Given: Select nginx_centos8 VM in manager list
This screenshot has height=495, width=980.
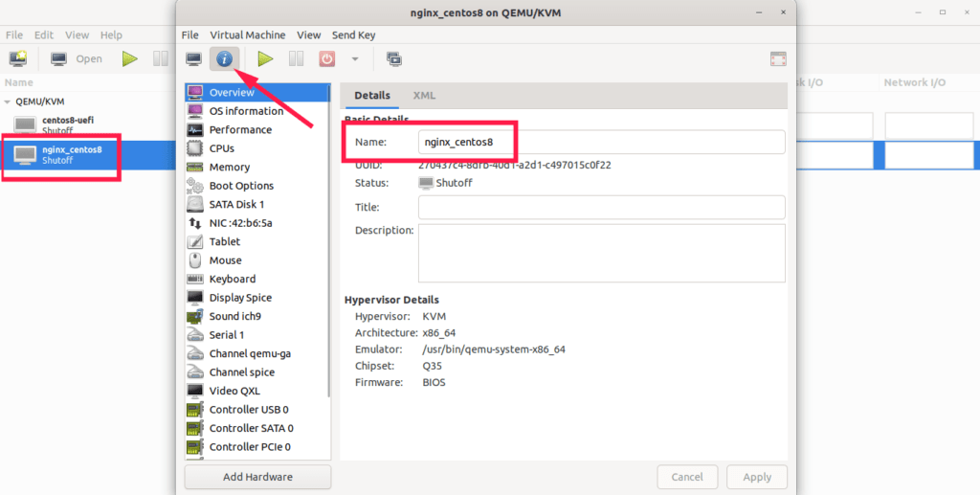Looking at the screenshot, I should pyautogui.click(x=89, y=154).
